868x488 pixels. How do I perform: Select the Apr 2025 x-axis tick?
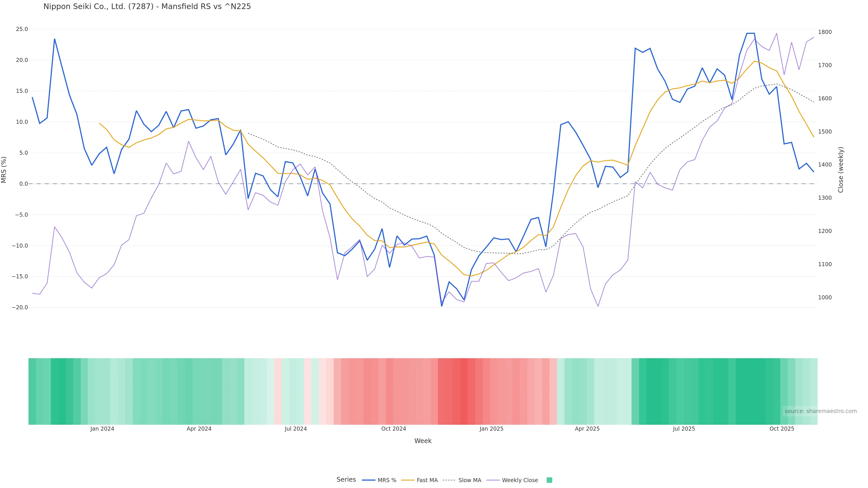[x=587, y=429]
